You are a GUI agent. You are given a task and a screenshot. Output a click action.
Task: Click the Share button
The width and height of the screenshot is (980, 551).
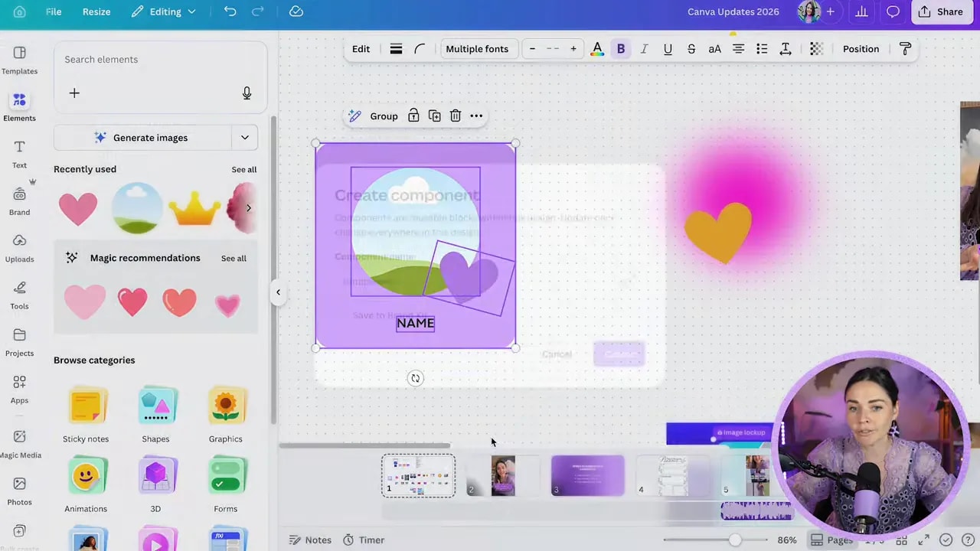pos(940,11)
